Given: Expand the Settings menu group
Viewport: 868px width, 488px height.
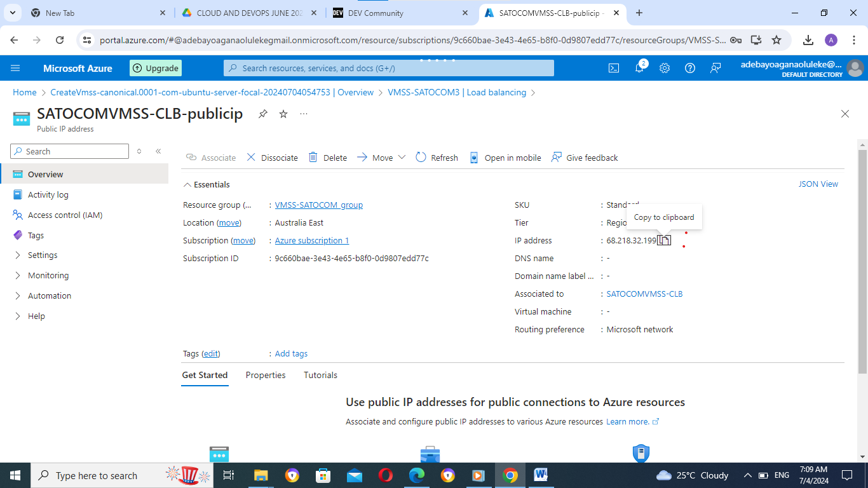Looking at the screenshot, I should click(x=43, y=255).
